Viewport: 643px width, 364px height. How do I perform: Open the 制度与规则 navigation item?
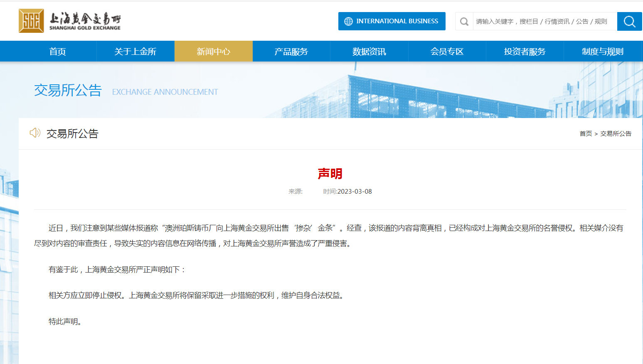pyautogui.click(x=603, y=52)
